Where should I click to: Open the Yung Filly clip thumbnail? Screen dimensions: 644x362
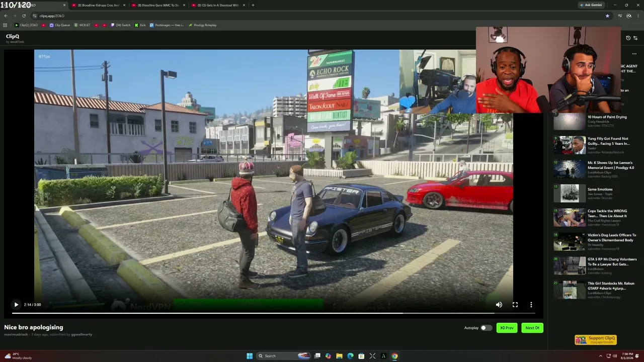point(569,145)
